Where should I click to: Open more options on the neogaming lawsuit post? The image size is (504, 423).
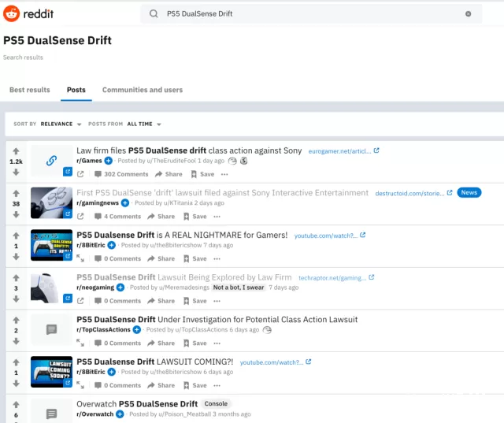(217, 301)
